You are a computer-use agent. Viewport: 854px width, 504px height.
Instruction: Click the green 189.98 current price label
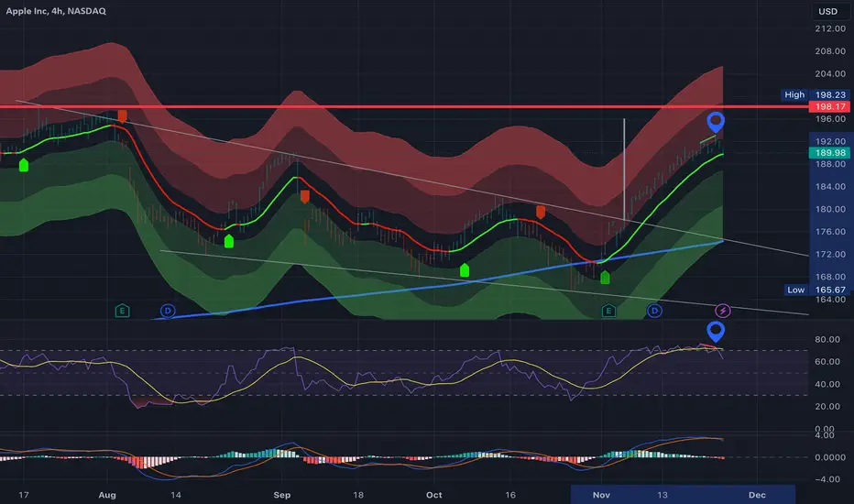click(x=829, y=153)
